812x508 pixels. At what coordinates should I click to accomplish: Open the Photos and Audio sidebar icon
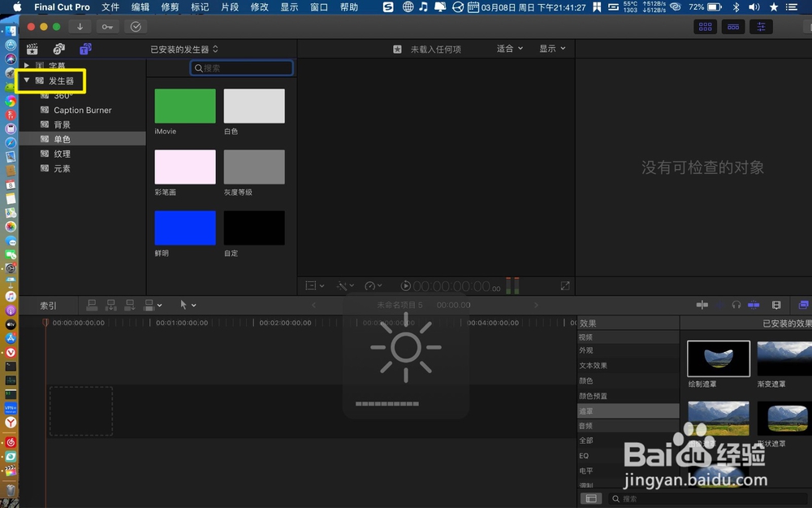59,50
